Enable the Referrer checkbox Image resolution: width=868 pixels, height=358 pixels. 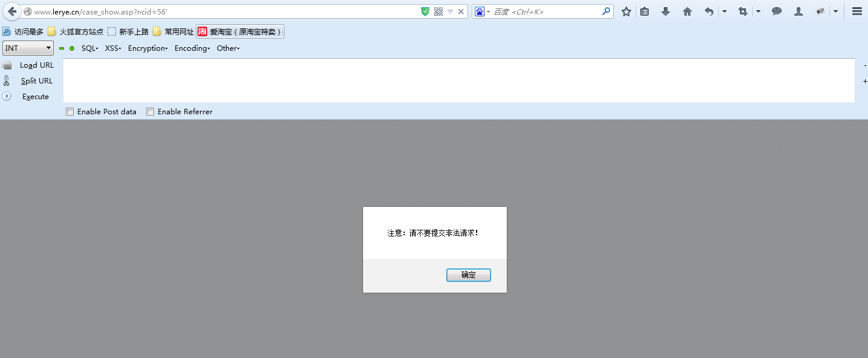150,112
